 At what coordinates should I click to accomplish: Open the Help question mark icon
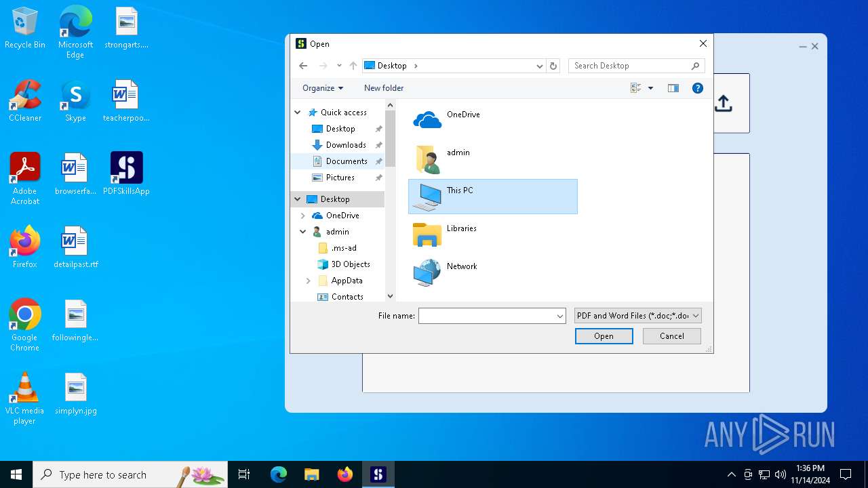pos(697,88)
